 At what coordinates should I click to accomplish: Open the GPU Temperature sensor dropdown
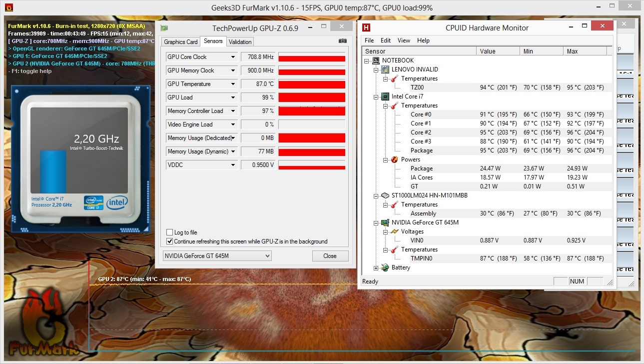[x=233, y=84]
